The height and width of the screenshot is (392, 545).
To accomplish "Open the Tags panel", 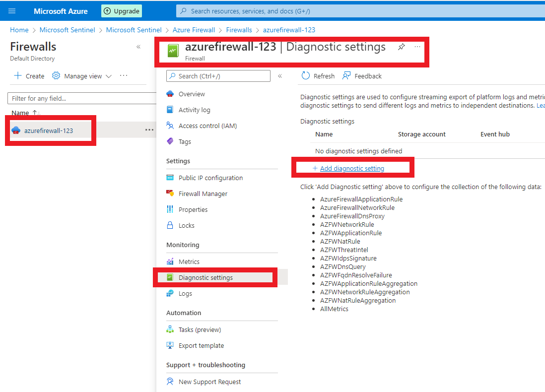I will pyautogui.click(x=186, y=141).
